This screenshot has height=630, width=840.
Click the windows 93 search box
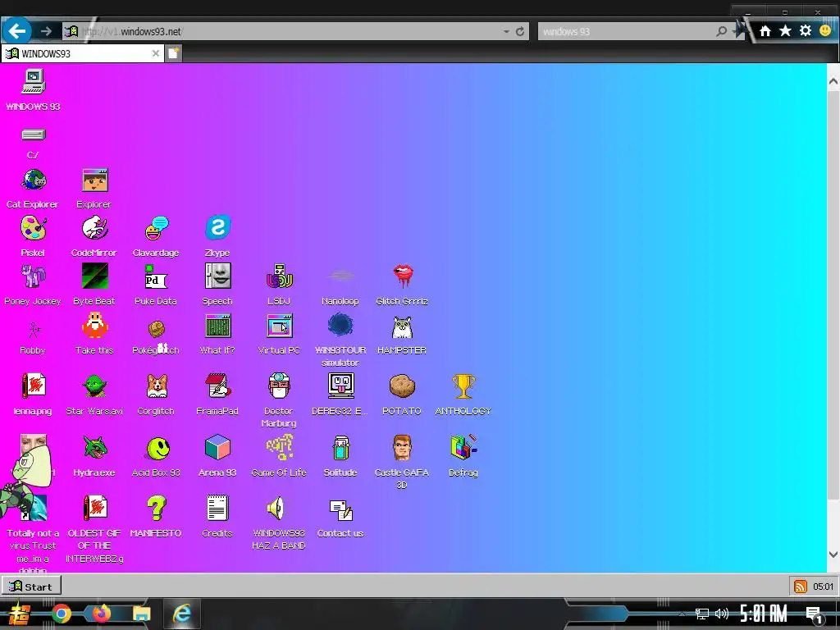point(626,31)
